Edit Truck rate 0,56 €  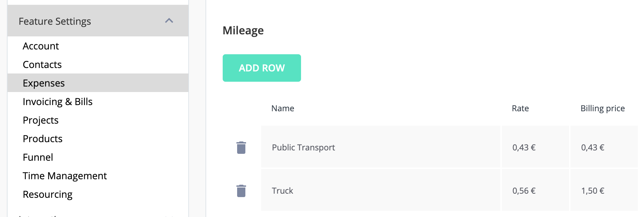535,190
